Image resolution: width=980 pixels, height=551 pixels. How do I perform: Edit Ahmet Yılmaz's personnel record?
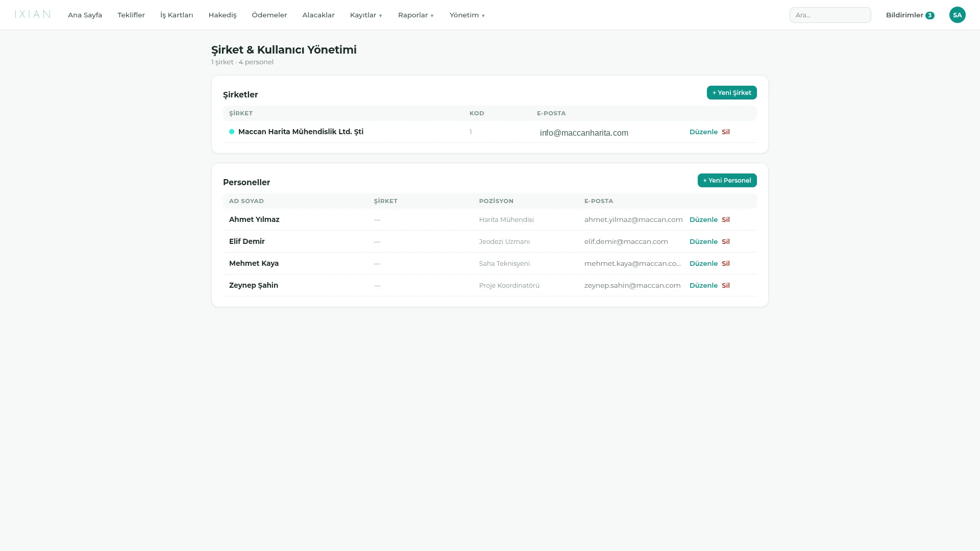(x=703, y=219)
